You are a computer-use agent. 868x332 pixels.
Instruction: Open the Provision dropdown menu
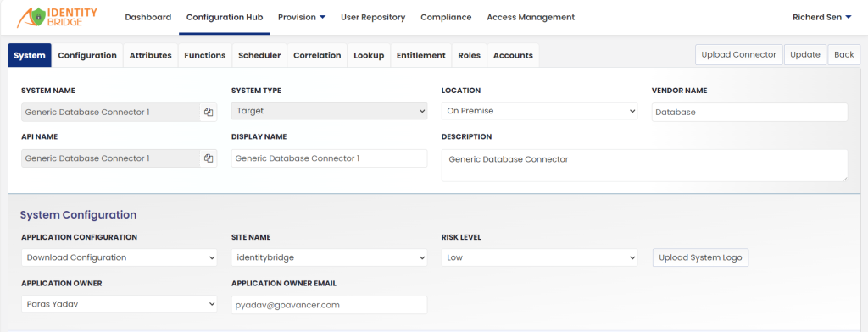click(x=302, y=17)
